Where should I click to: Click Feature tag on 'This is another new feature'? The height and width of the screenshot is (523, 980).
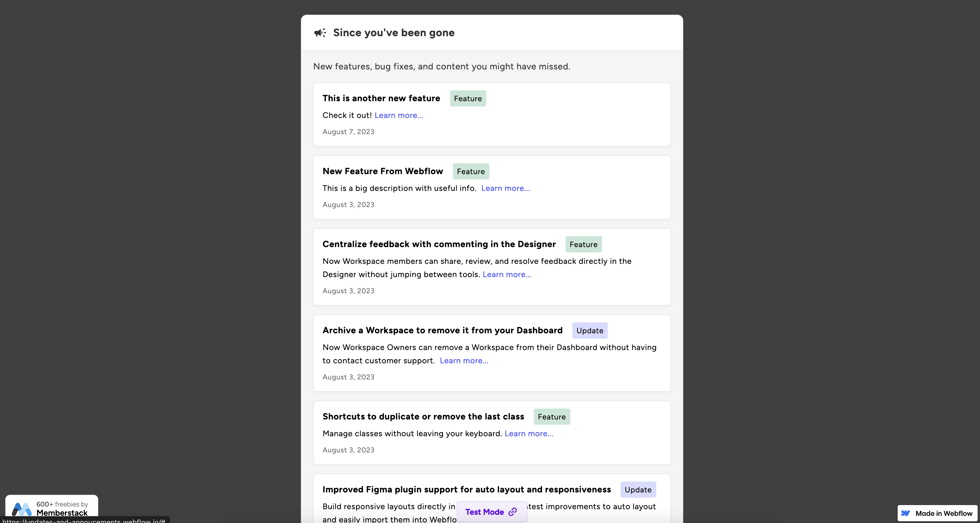468,99
